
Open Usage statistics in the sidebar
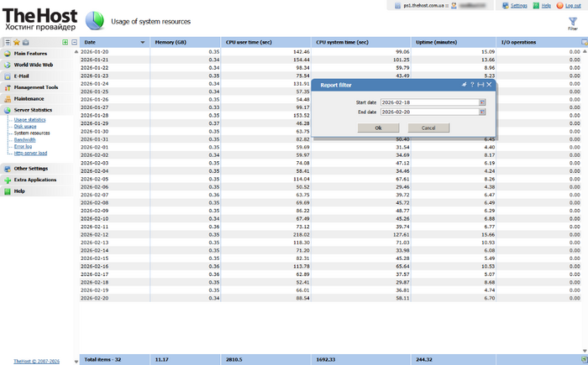click(30, 120)
